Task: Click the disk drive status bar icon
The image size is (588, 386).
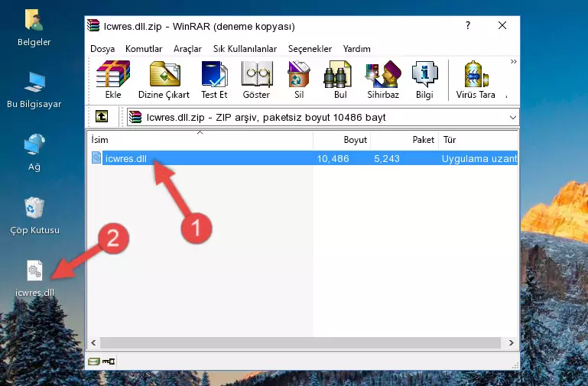Action: tap(94, 362)
